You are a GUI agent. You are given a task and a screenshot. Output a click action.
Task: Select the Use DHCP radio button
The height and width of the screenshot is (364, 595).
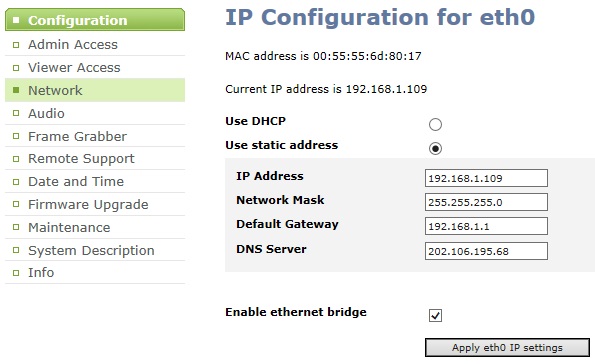point(435,124)
